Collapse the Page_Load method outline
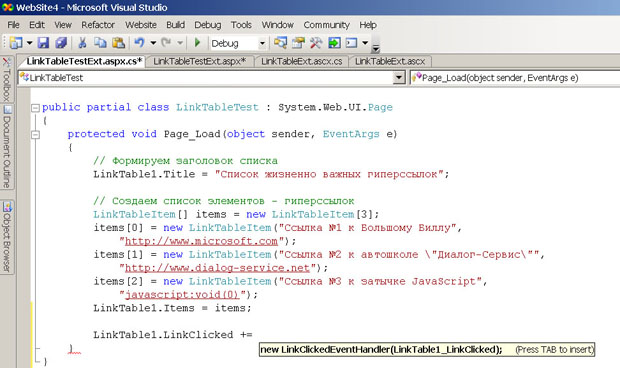 pos(35,134)
